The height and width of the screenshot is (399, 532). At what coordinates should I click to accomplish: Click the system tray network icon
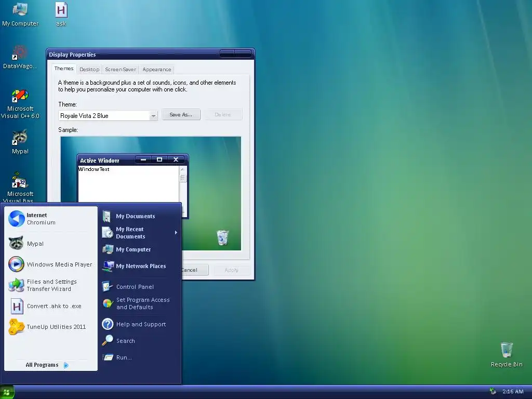coord(493,392)
